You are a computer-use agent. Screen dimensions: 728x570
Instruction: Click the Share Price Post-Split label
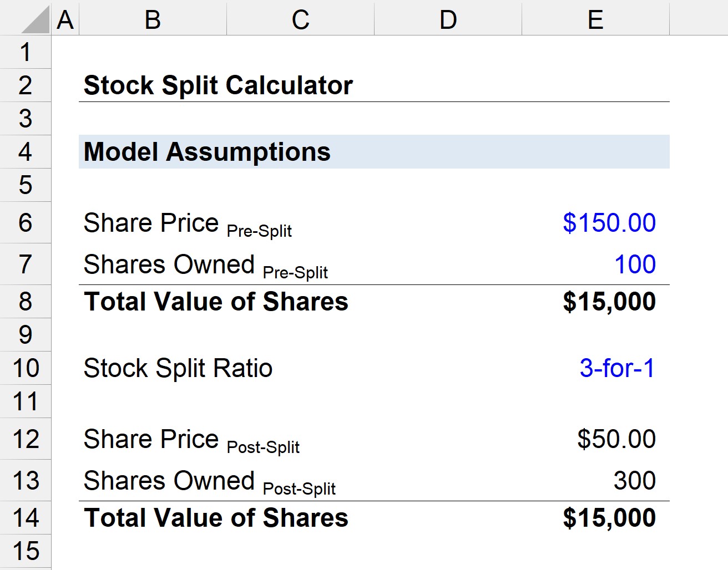click(x=191, y=440)
